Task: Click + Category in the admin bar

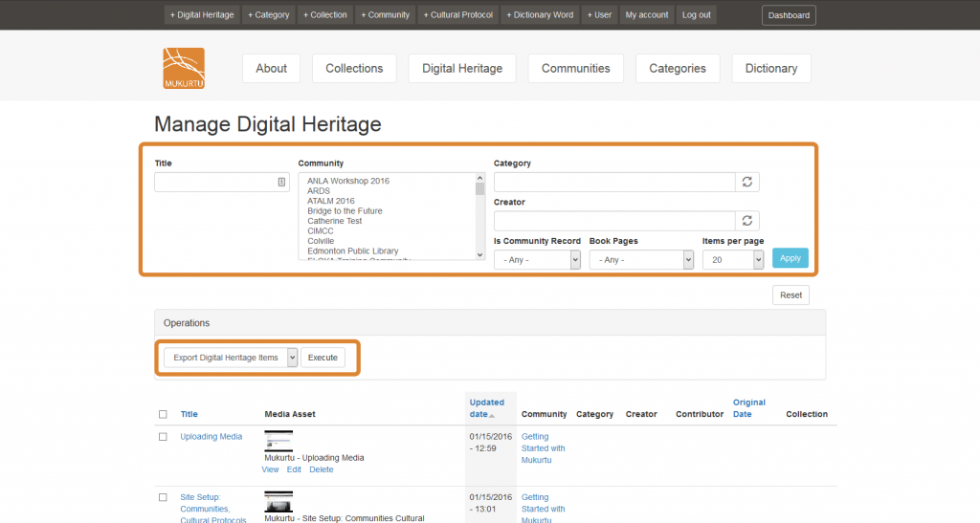Action: [x=269, y=15]
